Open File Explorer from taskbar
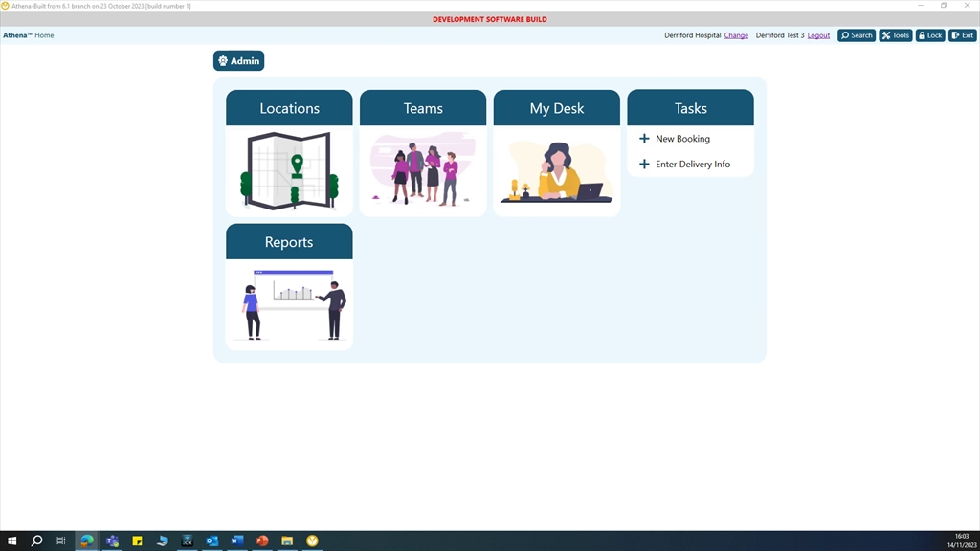The image size is (980, 551). pyautogui.click(x=287, y=540)
